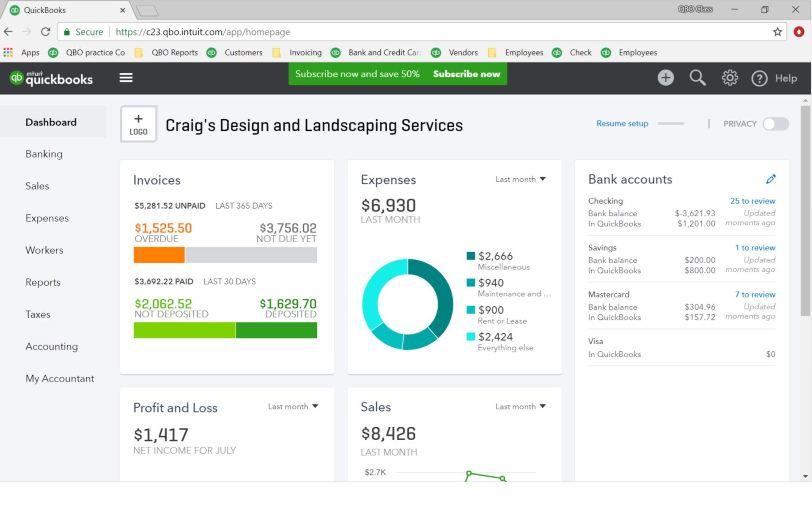Open Profit and Loss Last month dropdown

click(293, 406)
